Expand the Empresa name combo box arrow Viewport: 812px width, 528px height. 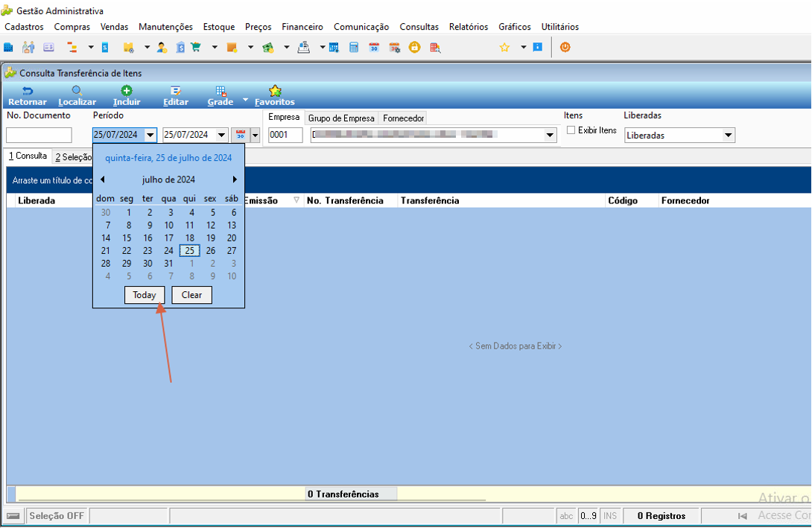(x=550, y=135)
